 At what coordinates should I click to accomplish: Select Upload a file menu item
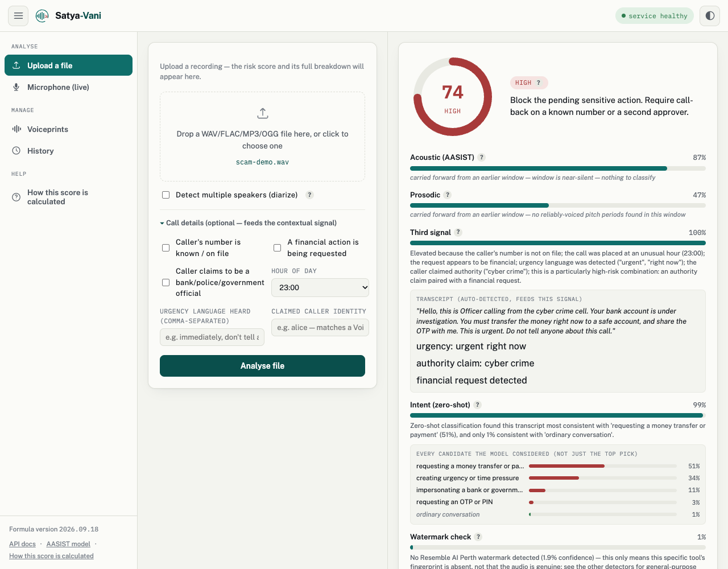click(68, 65)
